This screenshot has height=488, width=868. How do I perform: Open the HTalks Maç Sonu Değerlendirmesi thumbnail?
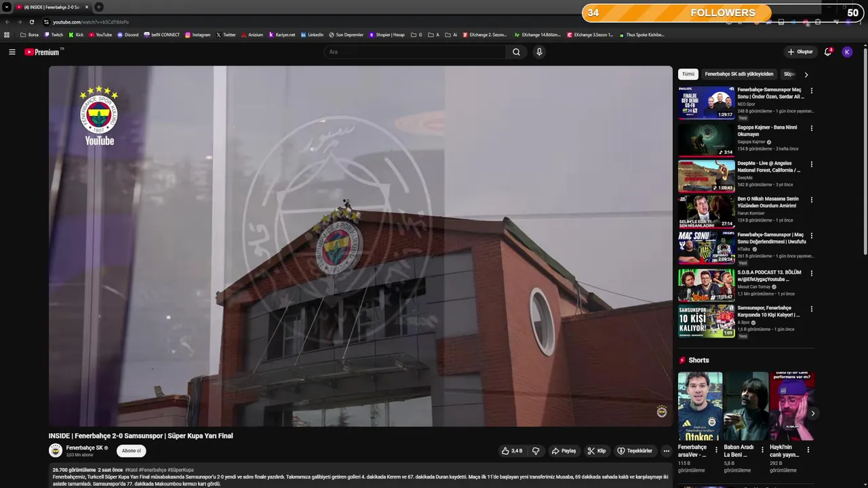(x=706, y=247)
